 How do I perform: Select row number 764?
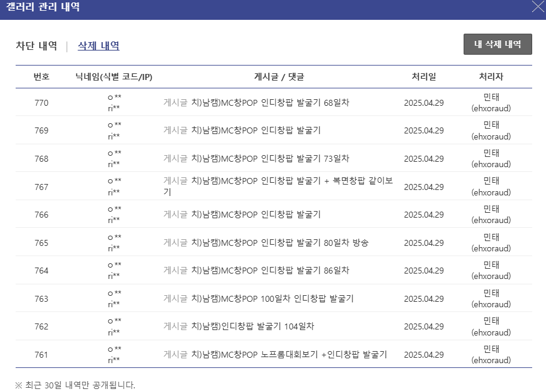click(41, 271)
